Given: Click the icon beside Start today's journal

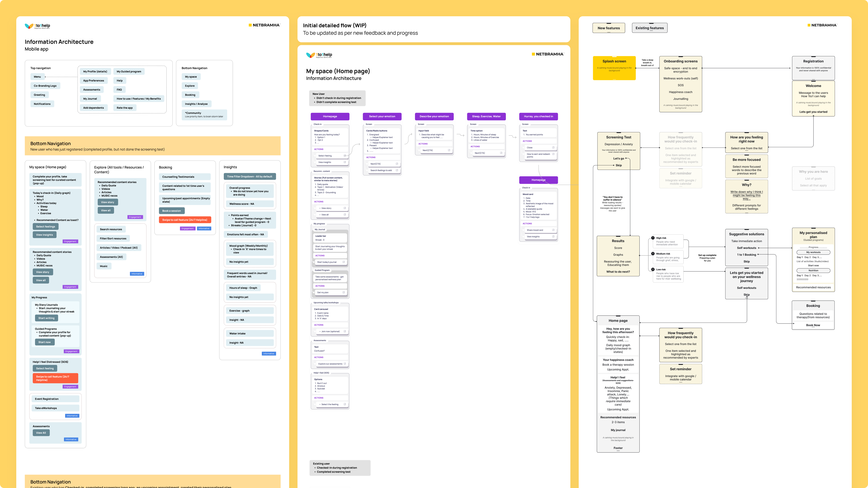Looking at the screenshot, I should [343, 262].
